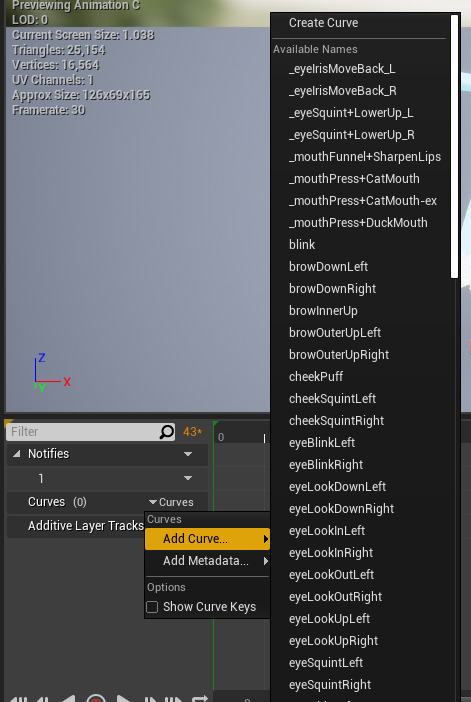Screen dimensions: 471x702
Task: Click the orange 43* frame counter
Action: click(193, 432)
